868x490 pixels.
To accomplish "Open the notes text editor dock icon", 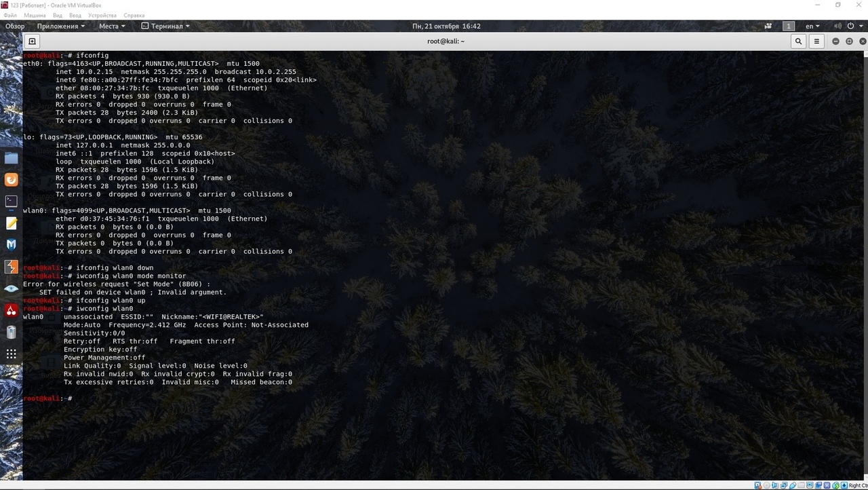I will [11, 223].
